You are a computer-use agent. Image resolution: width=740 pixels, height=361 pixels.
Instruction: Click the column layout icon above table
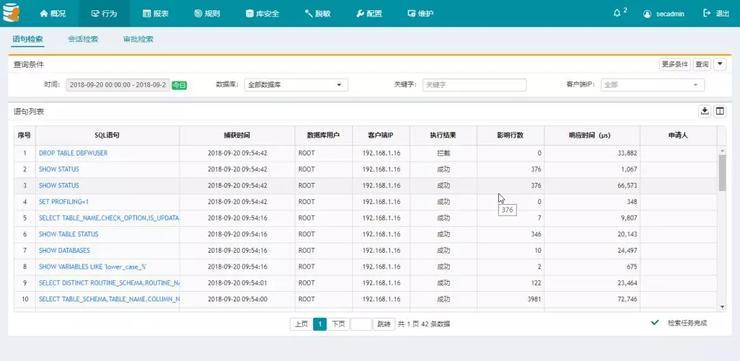[x=720, y=111]
